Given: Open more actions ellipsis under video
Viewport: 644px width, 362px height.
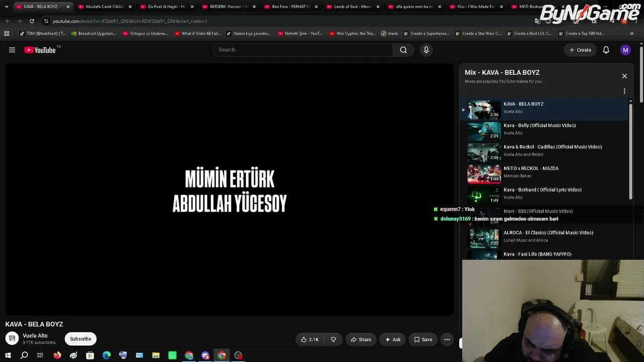Looking at the screenshot, I should point(447,339).
